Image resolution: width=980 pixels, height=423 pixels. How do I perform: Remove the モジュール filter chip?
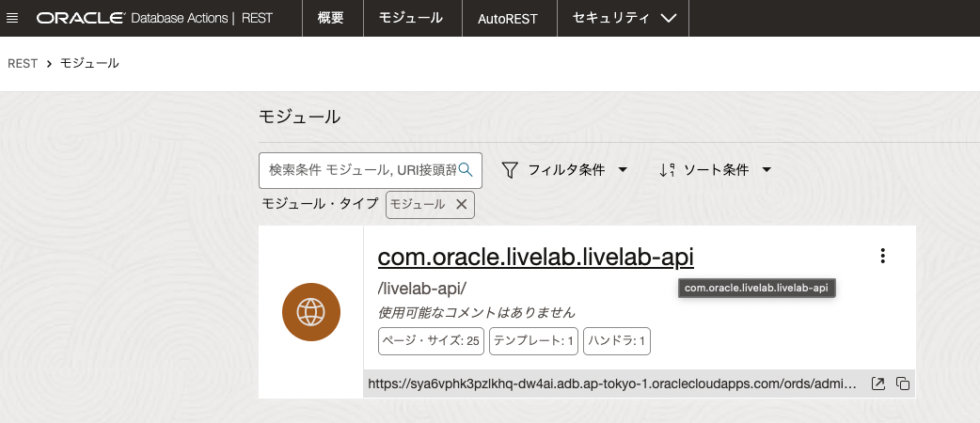pyautogui.click(x=461, y=204)
